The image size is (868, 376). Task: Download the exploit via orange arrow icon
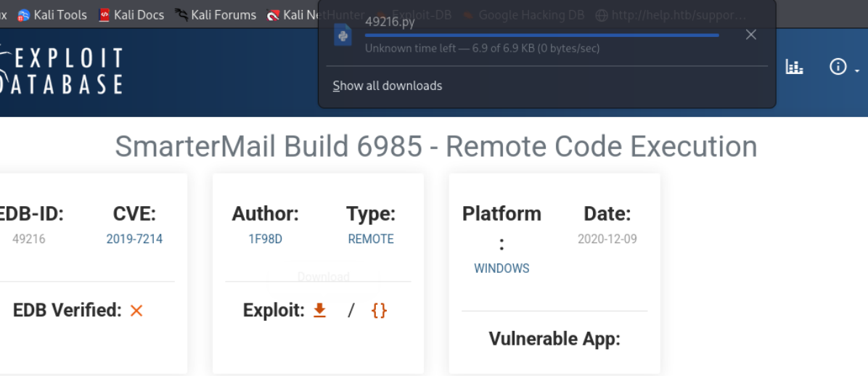click(319, 311)
